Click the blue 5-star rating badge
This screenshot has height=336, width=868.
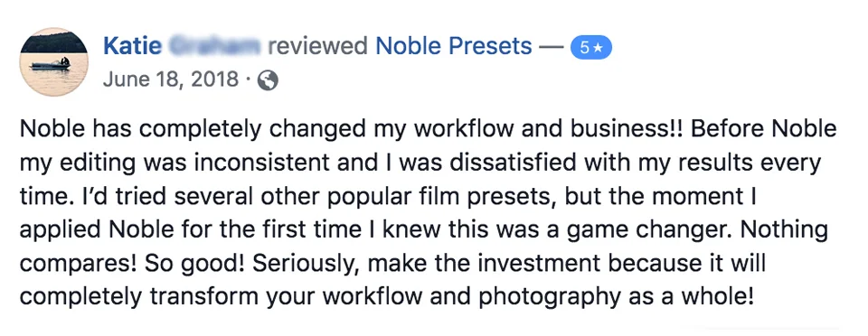[591, 49]
